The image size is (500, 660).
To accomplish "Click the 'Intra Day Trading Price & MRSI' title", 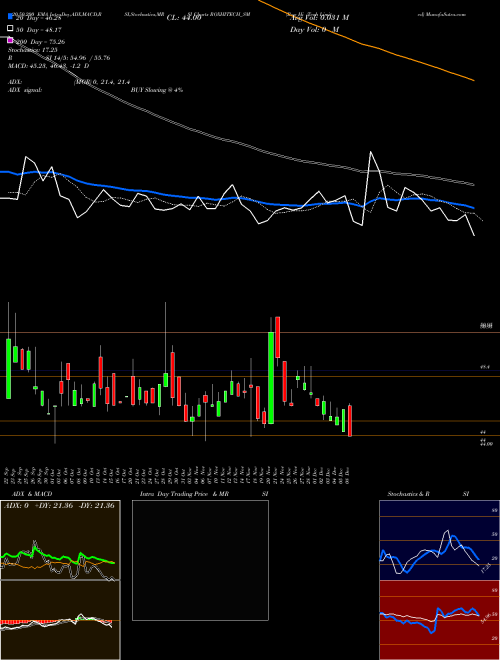I will [x=204, y=494].
